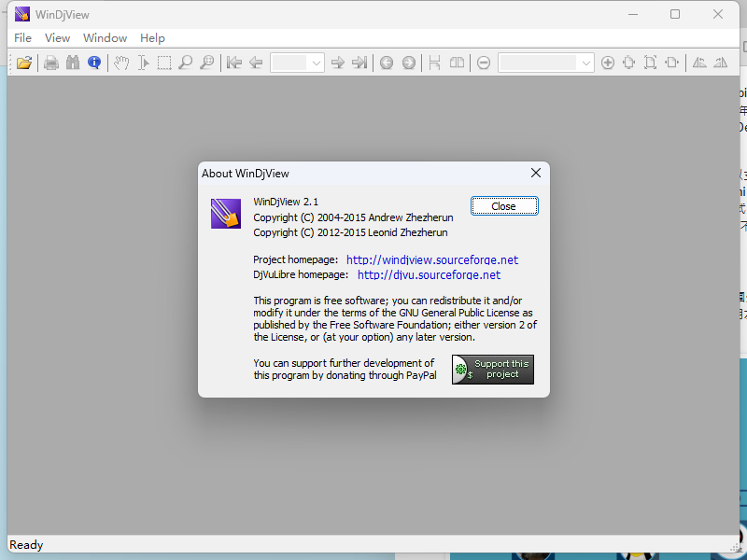747x560 pixels.
Task: Click the Print toolbar icon
Action: [51, 63]
